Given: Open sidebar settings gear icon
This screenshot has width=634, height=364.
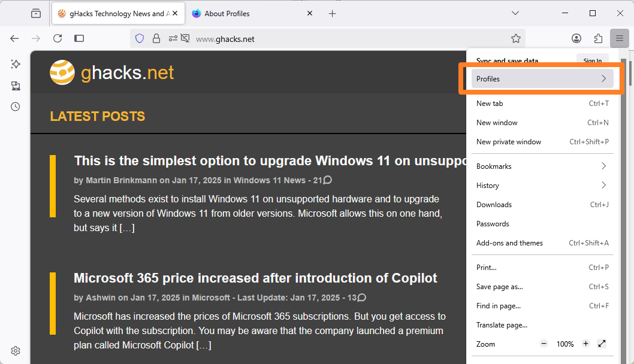Looking at the screenshot, I should tap(16, 351).
